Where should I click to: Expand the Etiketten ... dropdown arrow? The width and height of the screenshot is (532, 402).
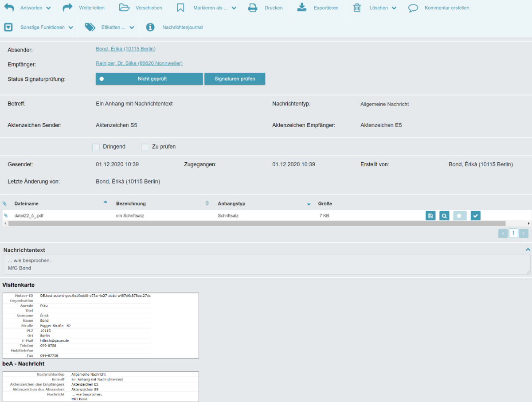(132, 27)
